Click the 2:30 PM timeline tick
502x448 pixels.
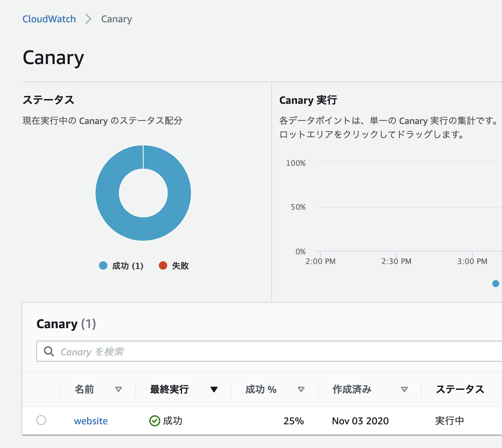coord(396,261)
